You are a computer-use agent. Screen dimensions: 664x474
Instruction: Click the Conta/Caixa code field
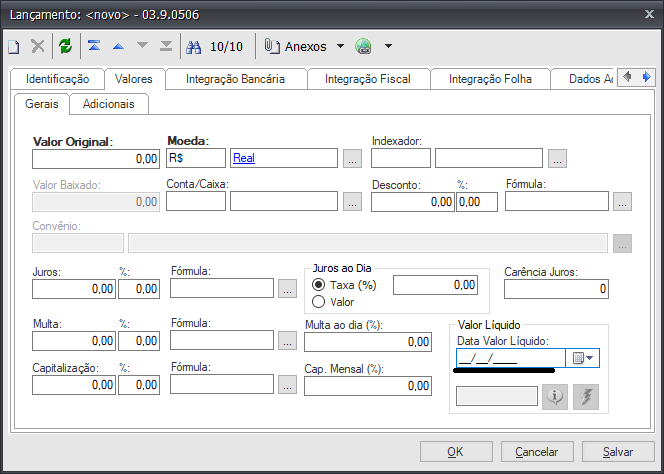pyautogui.click(x=196, y=201)
